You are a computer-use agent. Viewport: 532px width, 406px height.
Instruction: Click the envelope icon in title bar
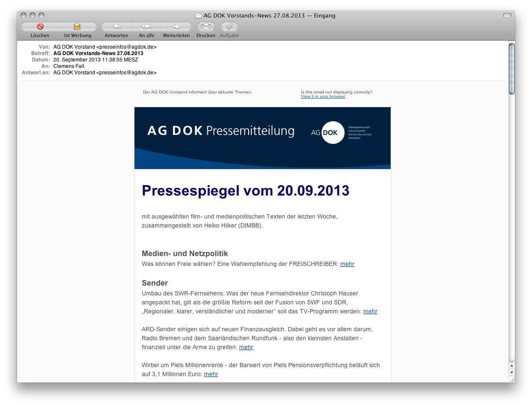point(199,16)
